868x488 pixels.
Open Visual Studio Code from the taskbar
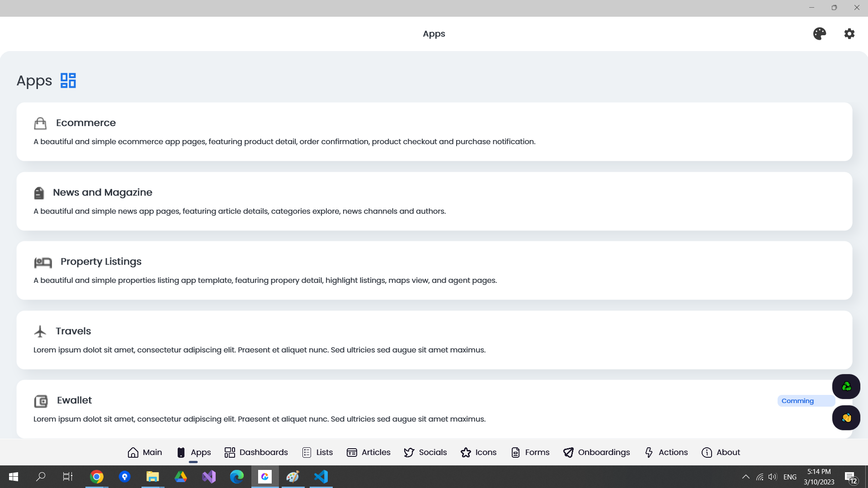pyautogui.click(x=321, y=477)
